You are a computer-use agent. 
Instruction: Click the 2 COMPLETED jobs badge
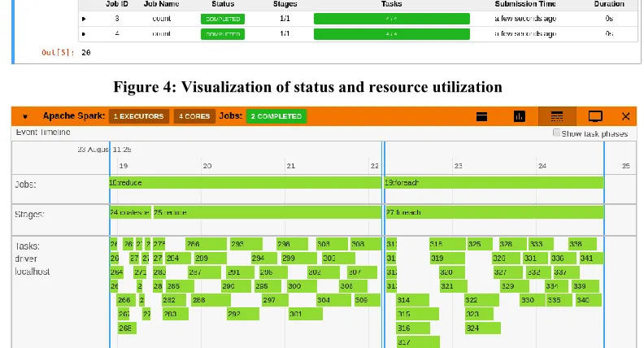[x=276, y=116]
